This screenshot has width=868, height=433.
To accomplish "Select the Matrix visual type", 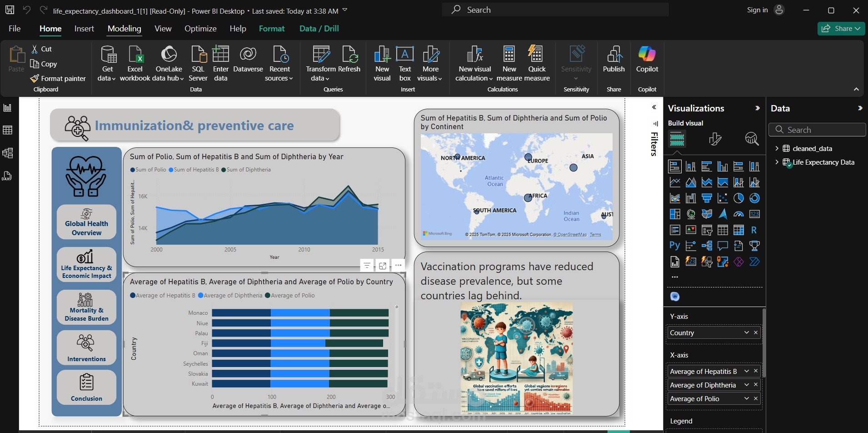I will (738, 230).
